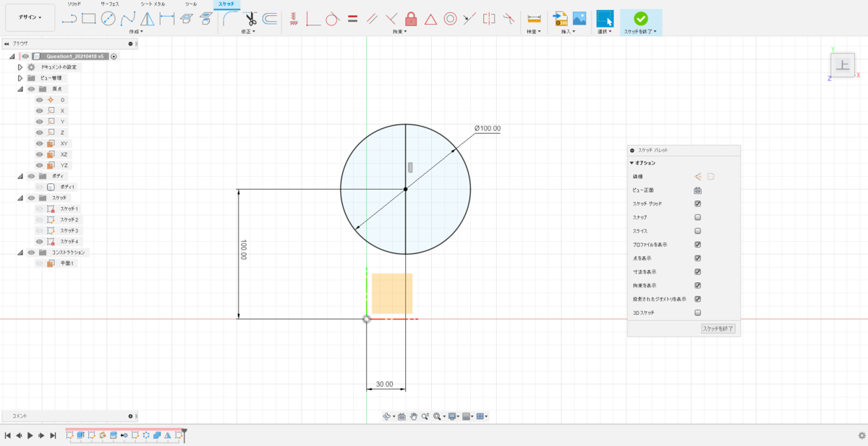Viewport: 868px width, 446px height.
Task: Select the 2-point Rectangle tool
Action: pos(89,19)
